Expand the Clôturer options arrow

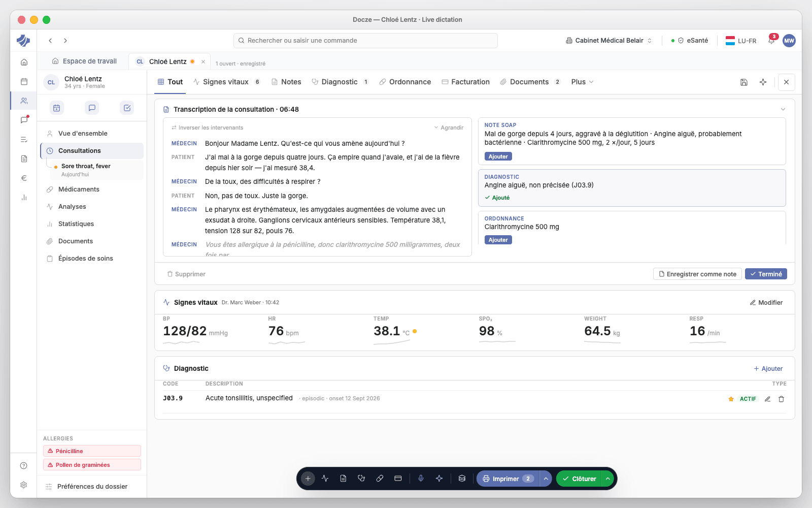coord(607,479)
